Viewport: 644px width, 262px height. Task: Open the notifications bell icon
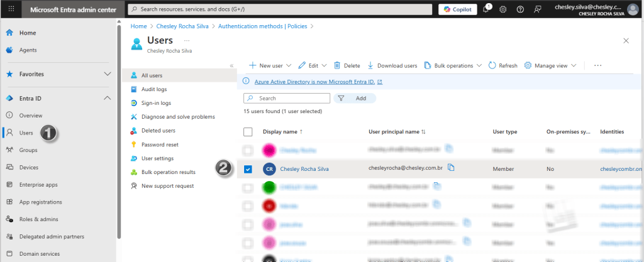click(x=486, y=9)
